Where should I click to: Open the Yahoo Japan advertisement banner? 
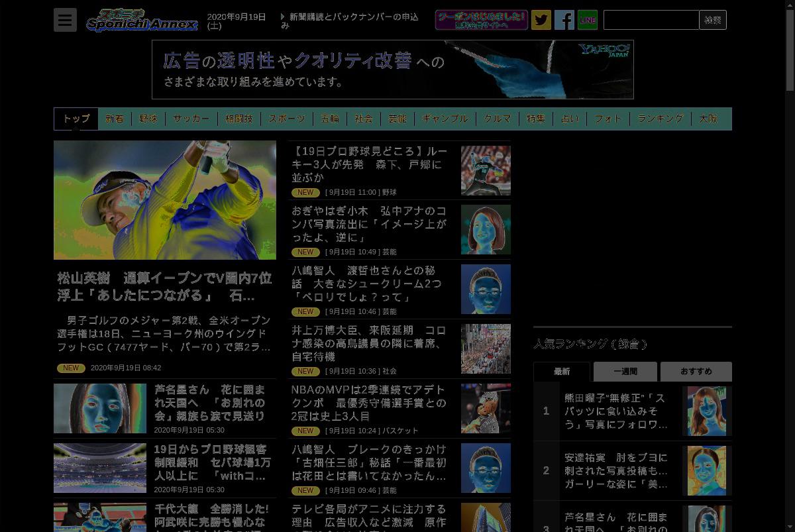click(x=393, y=70)
